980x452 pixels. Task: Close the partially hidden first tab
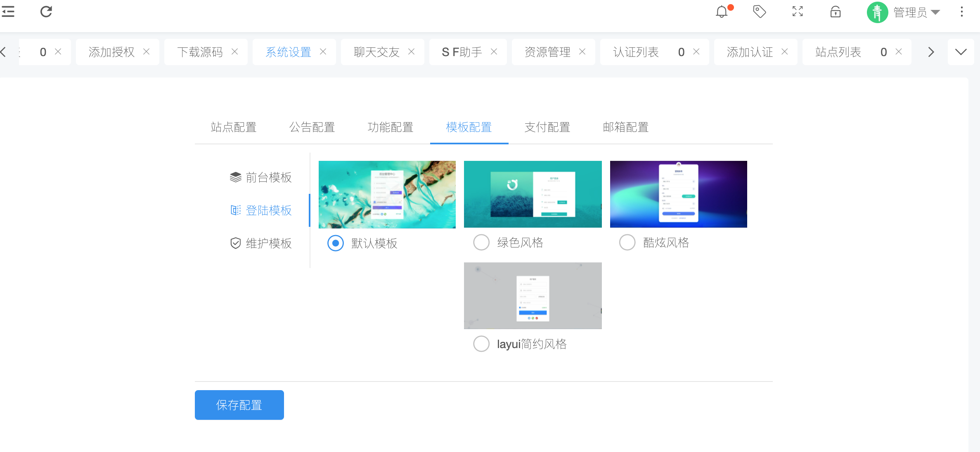click(x=58, y=52)
